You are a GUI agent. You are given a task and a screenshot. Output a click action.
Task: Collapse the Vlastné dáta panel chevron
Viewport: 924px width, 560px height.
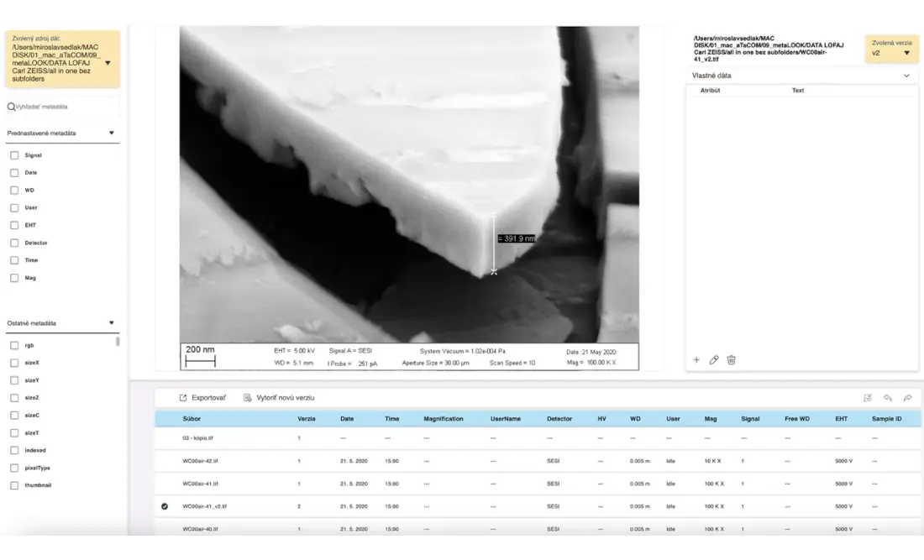point(906,76)
